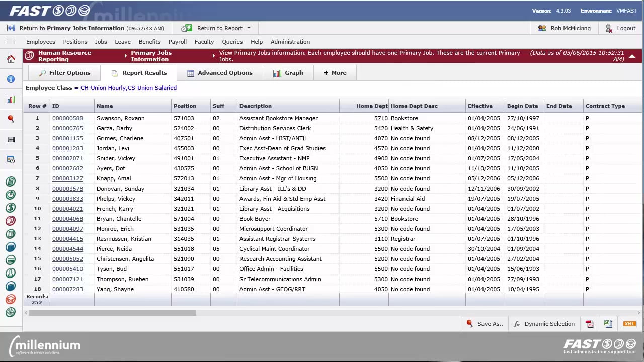The image size is (644, 362).
Task: Expand the More tab options
Action: coord(335,73)
